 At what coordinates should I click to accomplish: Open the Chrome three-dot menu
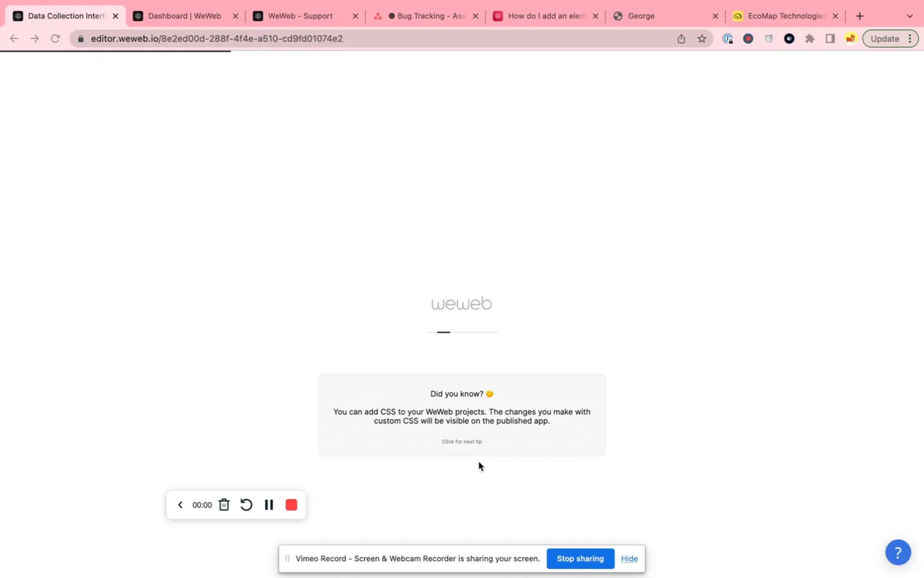click(910, 39)
